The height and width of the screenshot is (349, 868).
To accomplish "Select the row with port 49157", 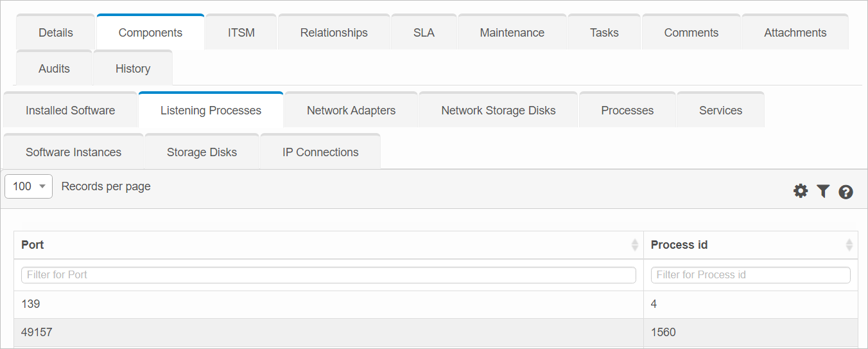I will [328, 332].
